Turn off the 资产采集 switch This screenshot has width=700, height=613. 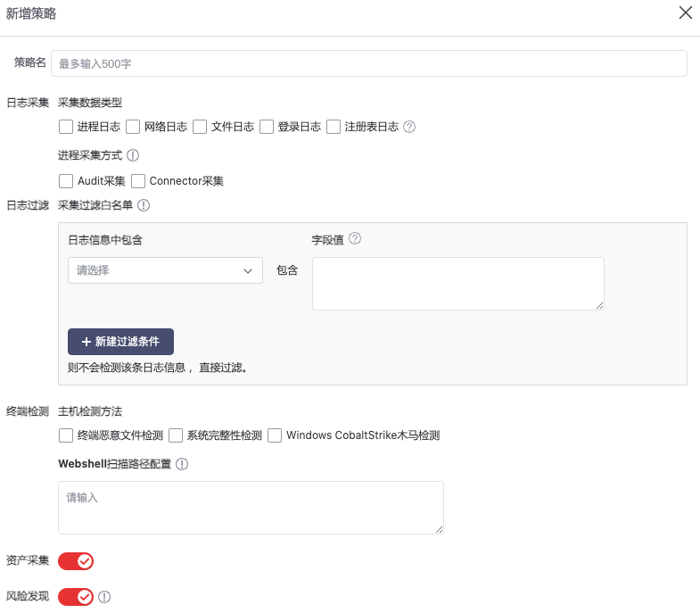tap(76, 561)
